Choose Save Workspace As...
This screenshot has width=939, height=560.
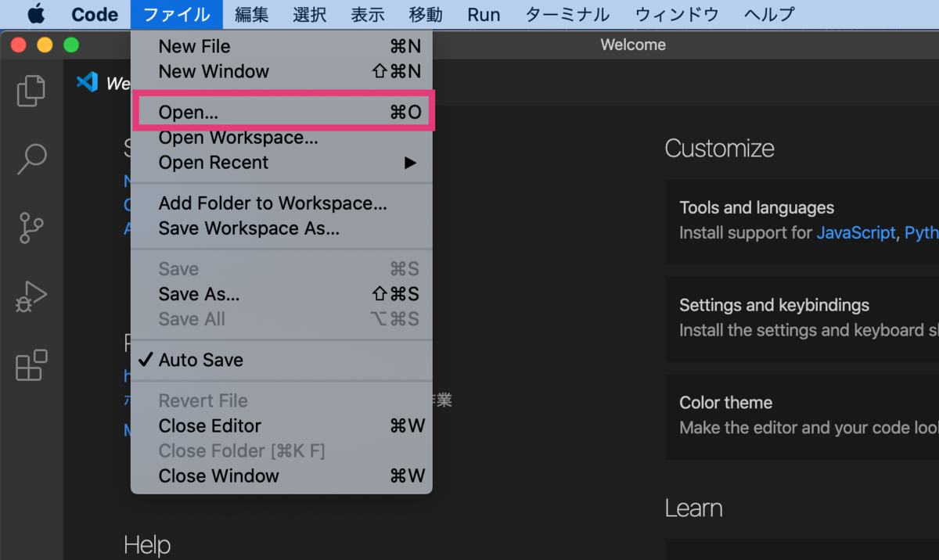click(282, 228)
